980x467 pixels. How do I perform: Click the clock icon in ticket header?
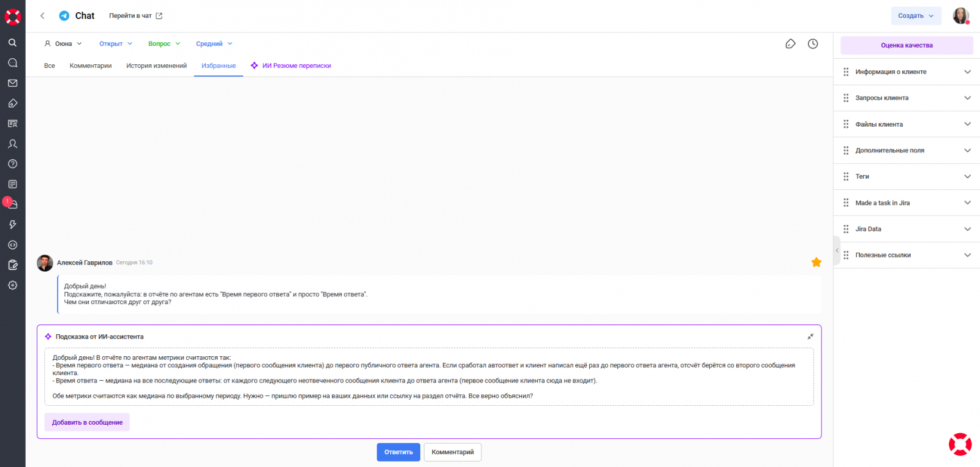(x=813, y=44)
